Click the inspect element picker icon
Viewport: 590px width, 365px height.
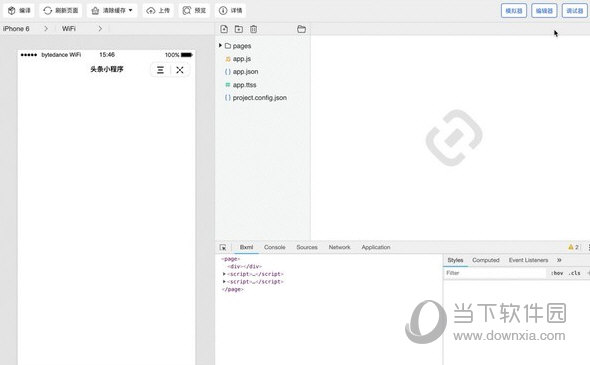point(223,248)
